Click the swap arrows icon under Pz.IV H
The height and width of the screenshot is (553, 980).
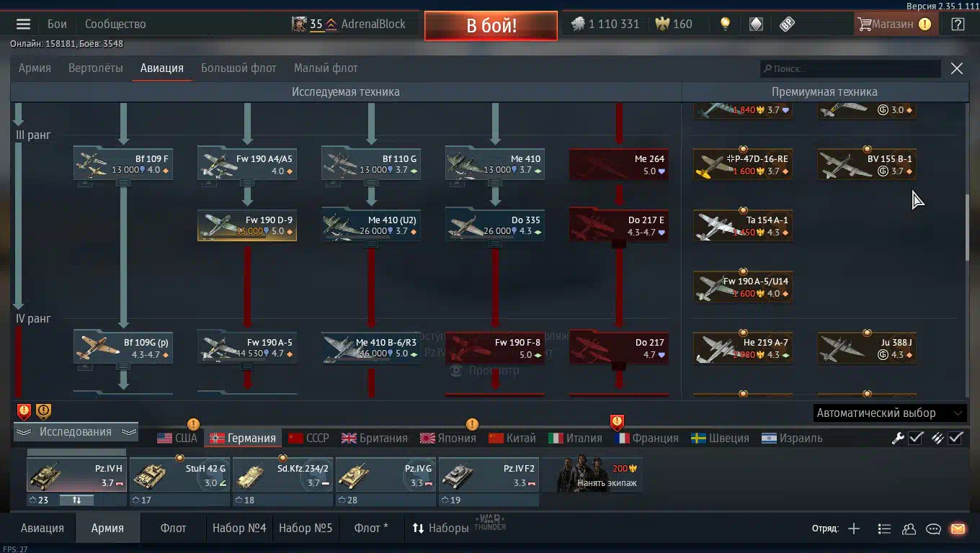76,500
